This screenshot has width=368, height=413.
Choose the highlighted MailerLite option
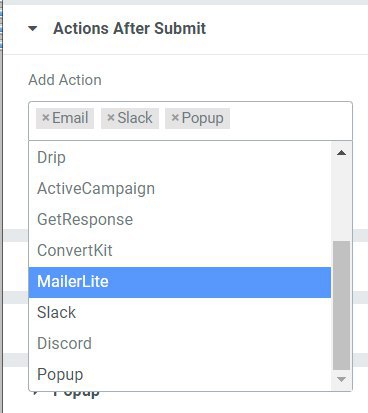(x=180, y=282)
